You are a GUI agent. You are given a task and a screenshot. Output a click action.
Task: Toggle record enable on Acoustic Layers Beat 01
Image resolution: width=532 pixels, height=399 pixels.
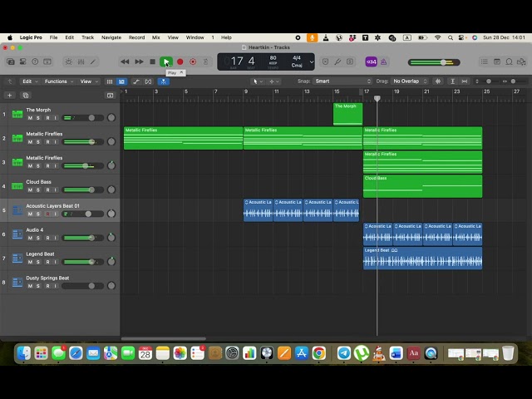coord(47,214)
